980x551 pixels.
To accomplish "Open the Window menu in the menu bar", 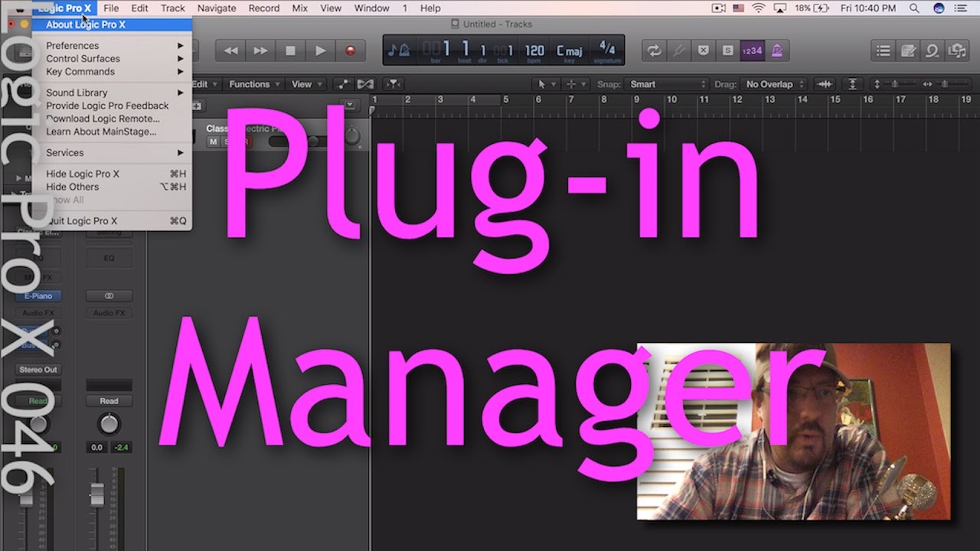I will pos(371,8).
